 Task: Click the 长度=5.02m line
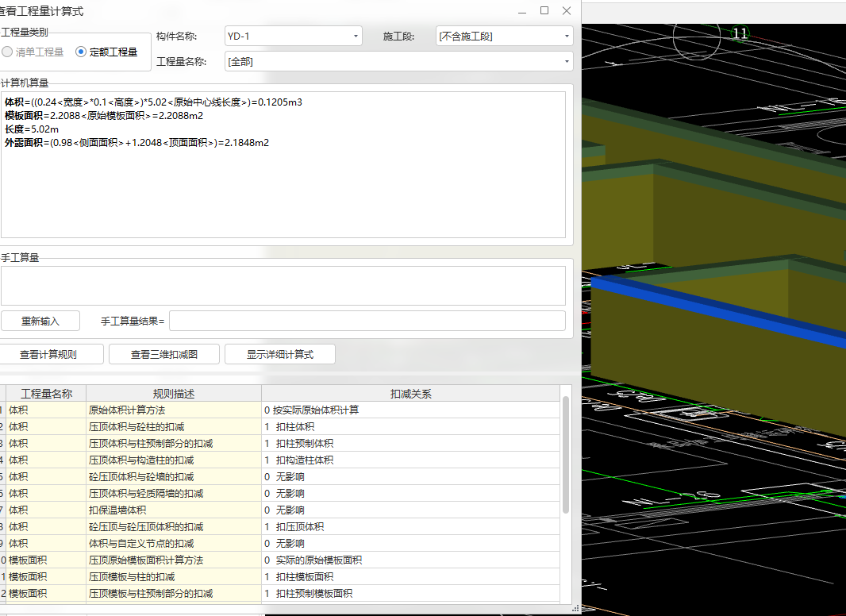(x=32, y=129)
